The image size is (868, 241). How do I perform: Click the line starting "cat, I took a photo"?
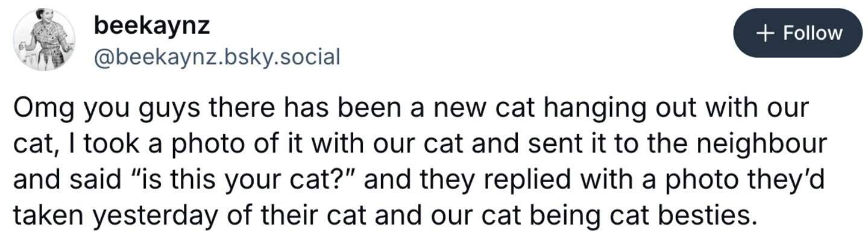[419, 145]
